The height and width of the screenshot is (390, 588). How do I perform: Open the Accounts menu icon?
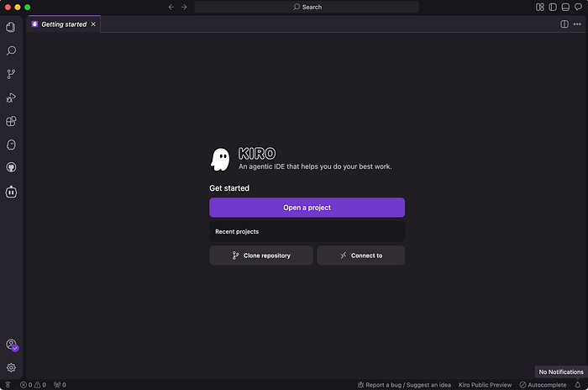11,345
